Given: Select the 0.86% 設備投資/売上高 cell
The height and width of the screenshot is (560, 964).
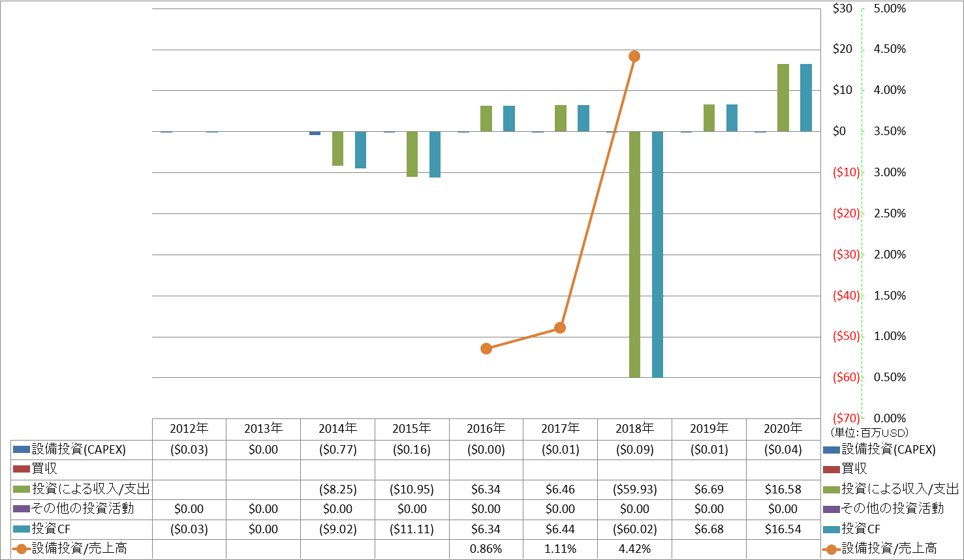Looking at the screenshot, I should 486,549.
